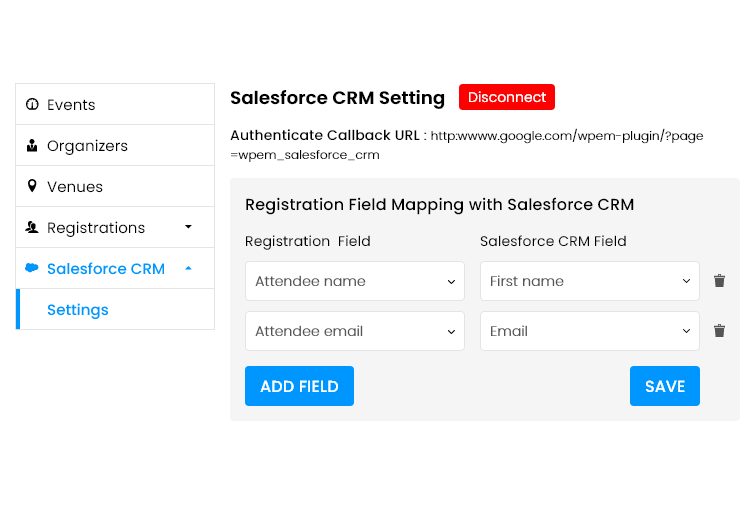Image resolution: width=755 pixels, height=505 pixels.
Task: Click the Registration Field column label
Action: [308, 241]
